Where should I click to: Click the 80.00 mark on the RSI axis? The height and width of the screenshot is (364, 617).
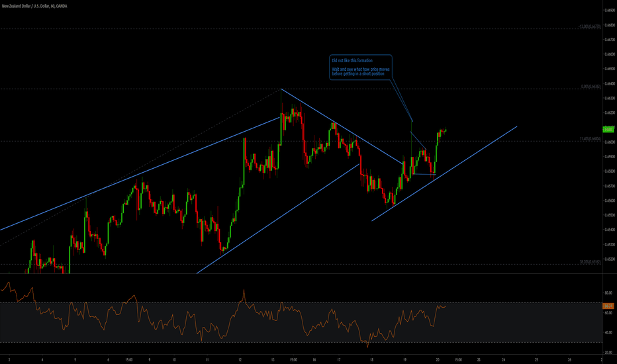[x=608, y=292]
